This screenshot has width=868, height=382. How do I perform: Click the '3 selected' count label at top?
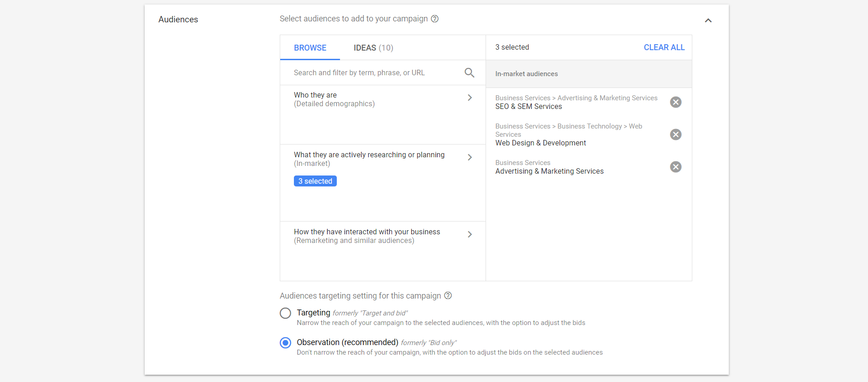click(512, 47)
